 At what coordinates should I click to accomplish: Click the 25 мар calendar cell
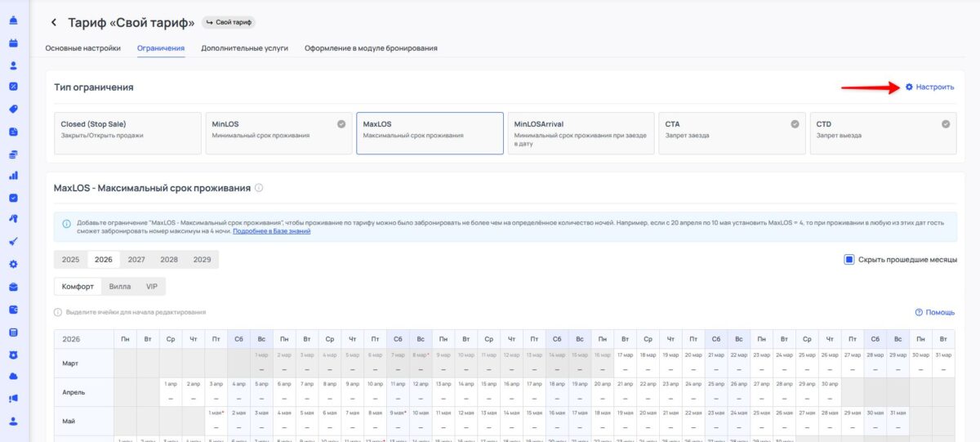click(x=806, y=363)
